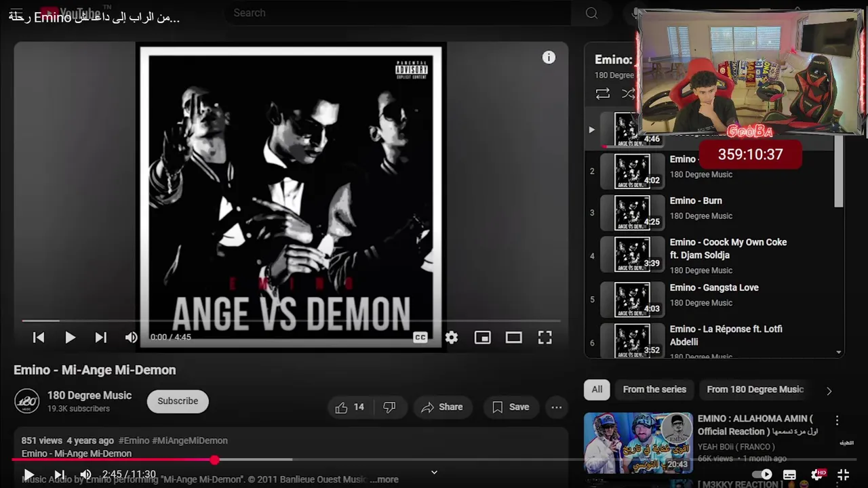Open the hamburger guide menu

(17, 13)
